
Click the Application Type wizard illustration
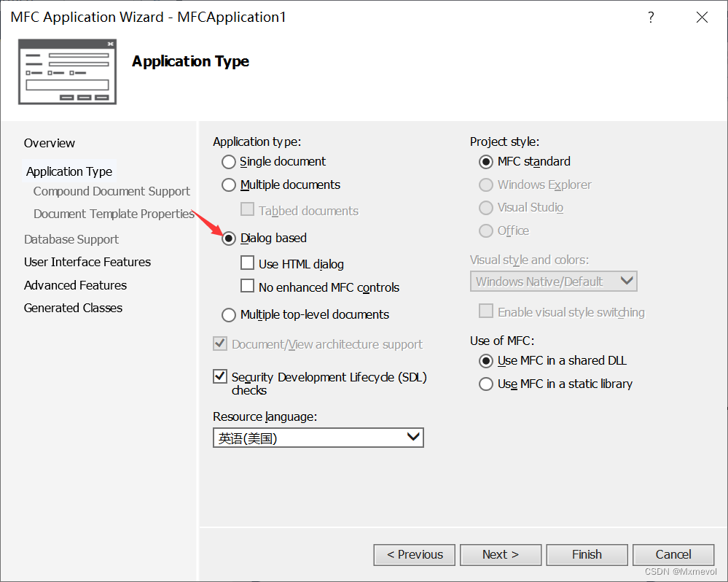point(67,72)
